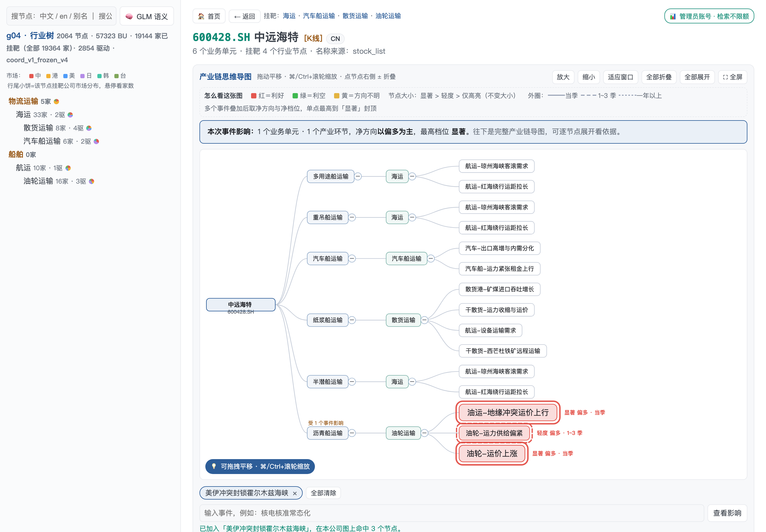Image resolution: width=766 pixels, height=532 pixels.
Task: Collapse the 多用途船运输 node
Action: click(358, 176)
